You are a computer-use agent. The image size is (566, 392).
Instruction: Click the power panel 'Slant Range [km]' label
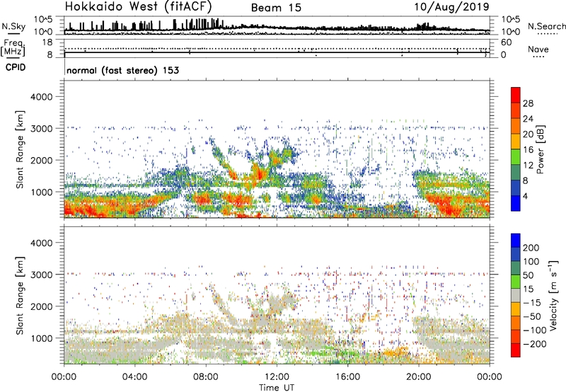click(20, 149)
